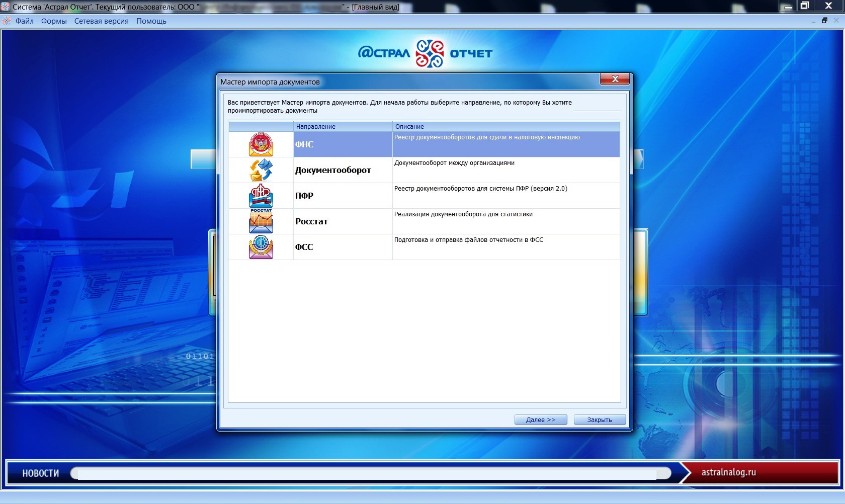Select the Документооборот envelopes icon
845x504 pixels.
pos(261,170)
